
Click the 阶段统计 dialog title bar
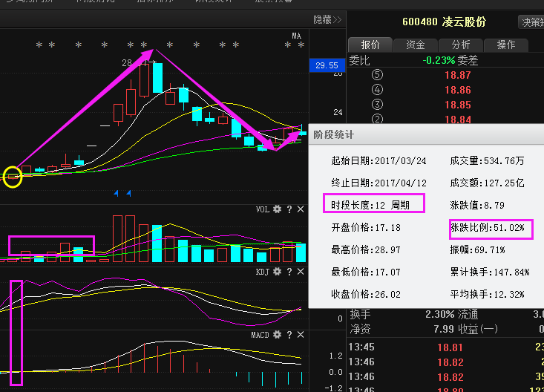pyautogui.click(x=426, y=134)
